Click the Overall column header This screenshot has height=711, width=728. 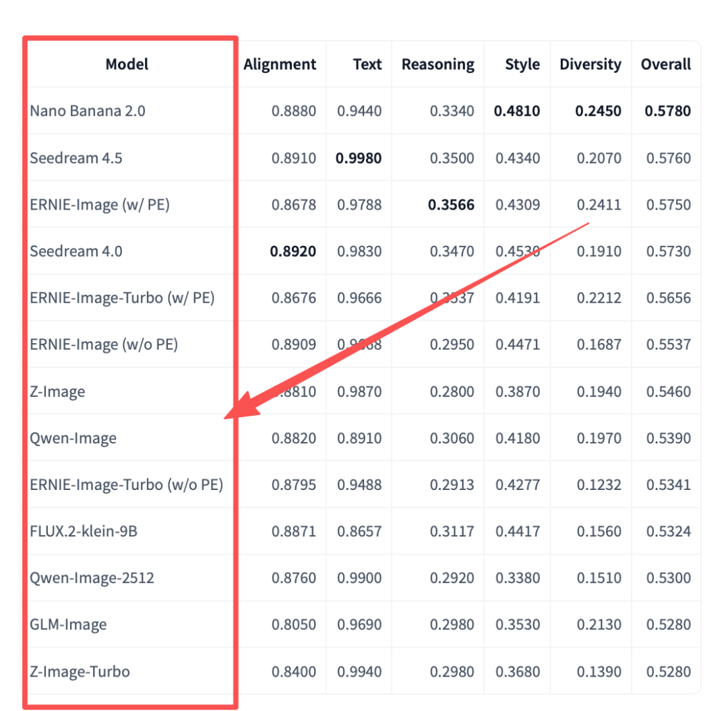pos(666,64)
